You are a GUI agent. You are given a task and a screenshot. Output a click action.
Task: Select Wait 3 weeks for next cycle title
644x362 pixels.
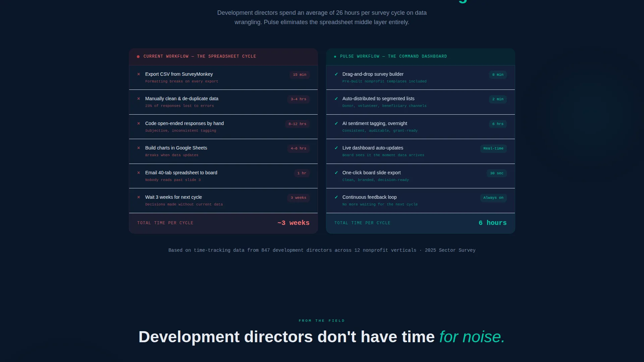173,197
